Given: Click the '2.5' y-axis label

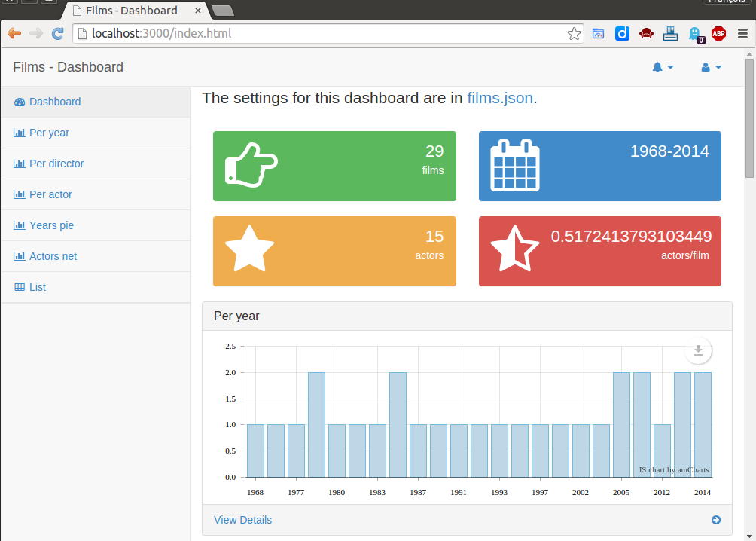Looking at the screenshot, I should 230,346.
